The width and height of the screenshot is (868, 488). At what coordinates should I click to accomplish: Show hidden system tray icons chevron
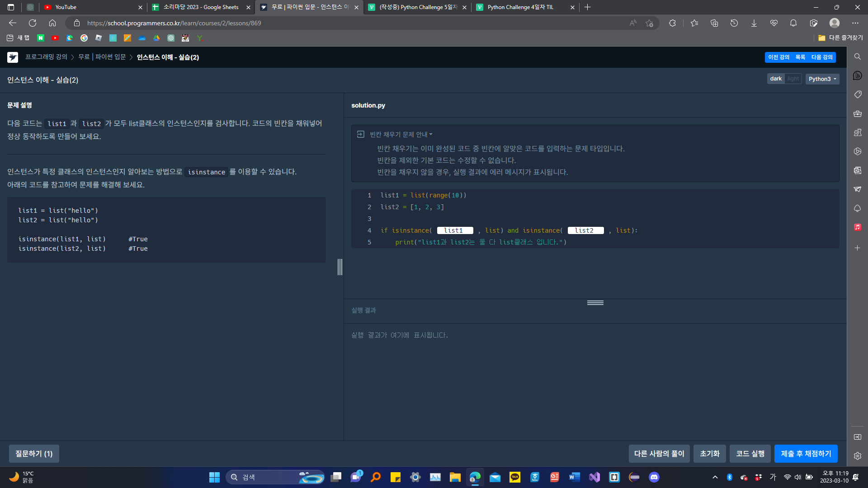pyautogui.click(x=715, y=477)
